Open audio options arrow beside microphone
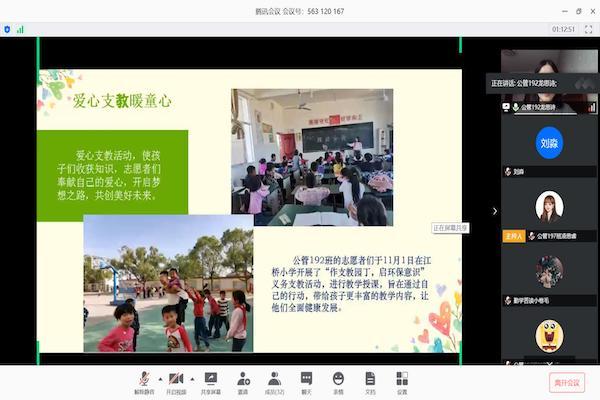600x400 pixels. (160, 379)
